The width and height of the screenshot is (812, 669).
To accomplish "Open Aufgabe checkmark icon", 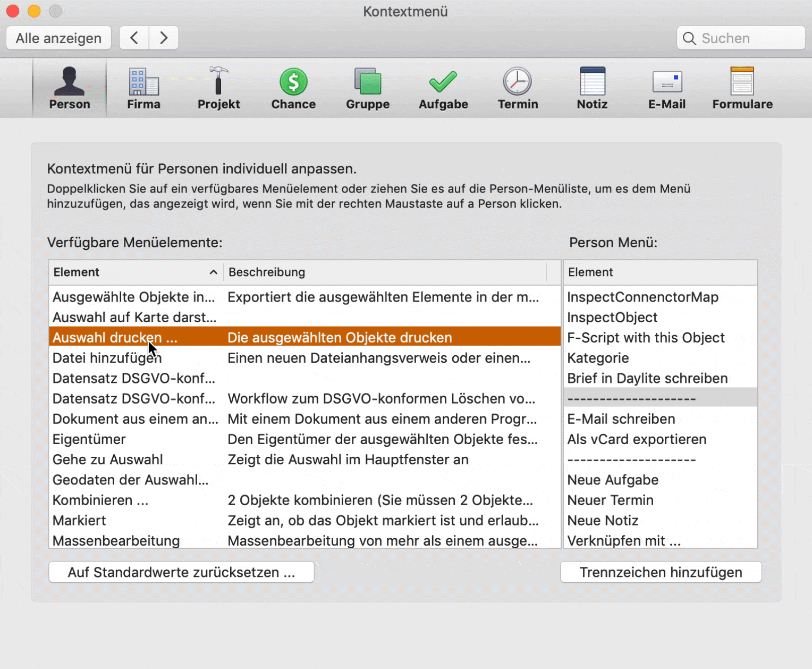I will [443, 82].
